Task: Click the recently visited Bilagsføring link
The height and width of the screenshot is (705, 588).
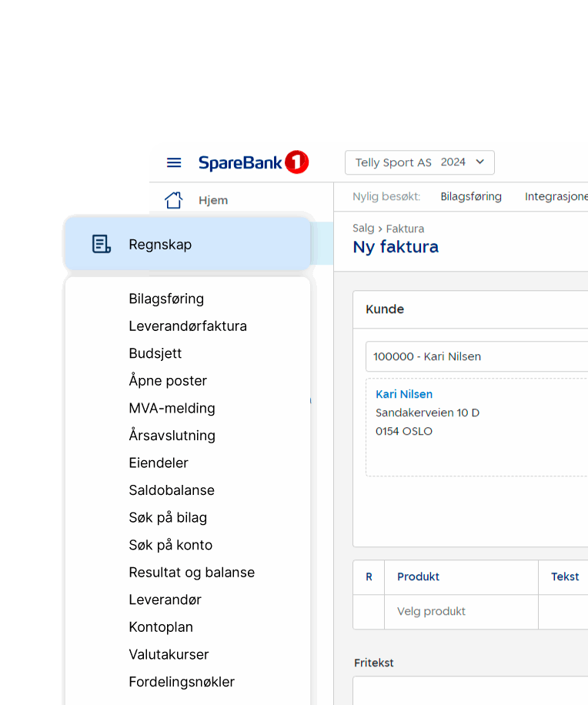Action: click(471, 196)
